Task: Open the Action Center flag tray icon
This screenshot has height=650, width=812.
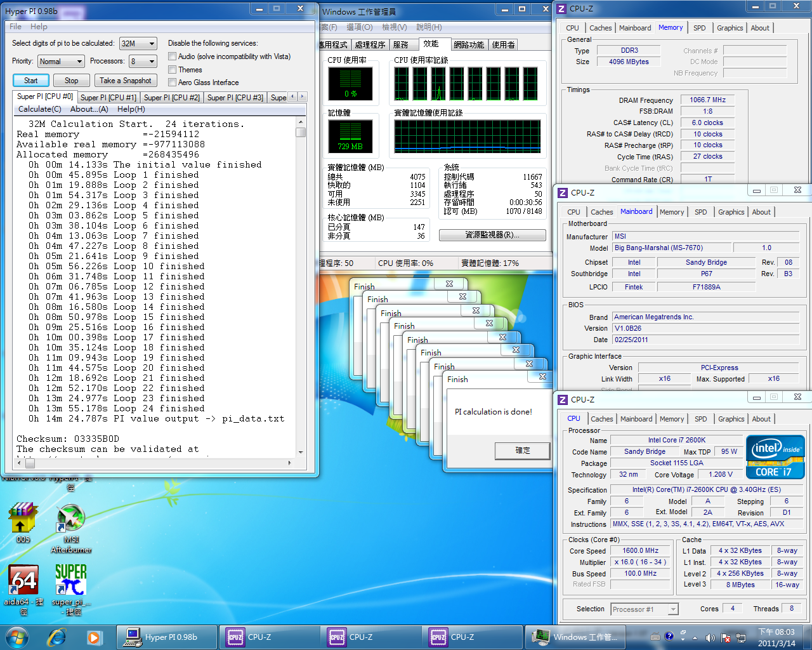Action: coord(725,637)
